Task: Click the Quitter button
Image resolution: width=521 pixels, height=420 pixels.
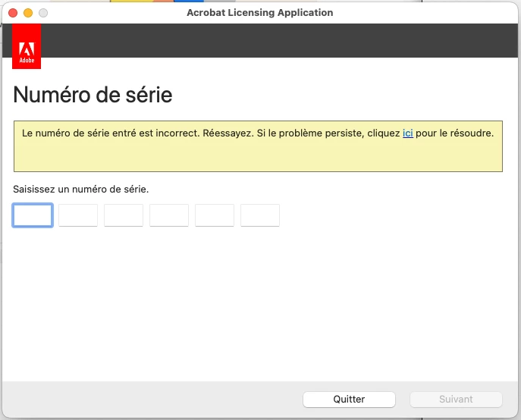Action: tap(349, 399)
